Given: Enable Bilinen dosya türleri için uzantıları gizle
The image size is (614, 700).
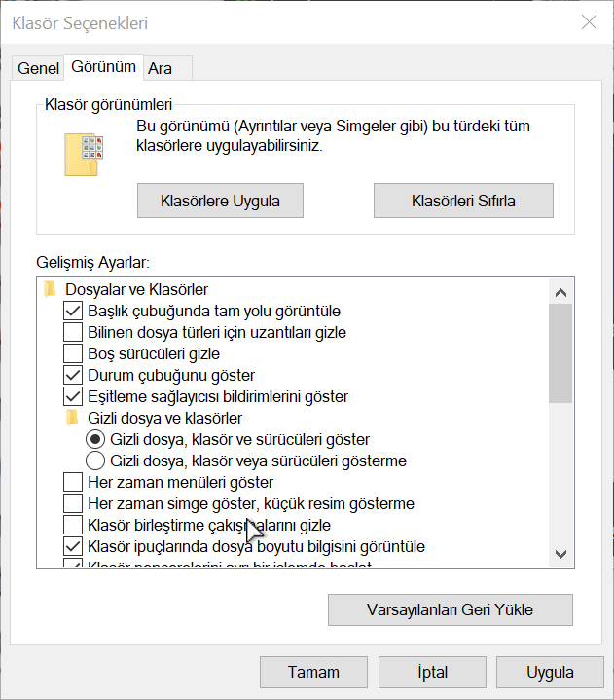Looking at the screenshot, I should click(73, 332).
